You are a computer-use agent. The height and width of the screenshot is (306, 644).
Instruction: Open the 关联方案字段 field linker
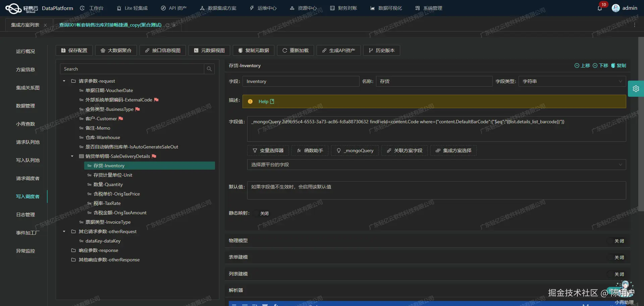pyautogui.click(x=404, y=150)
